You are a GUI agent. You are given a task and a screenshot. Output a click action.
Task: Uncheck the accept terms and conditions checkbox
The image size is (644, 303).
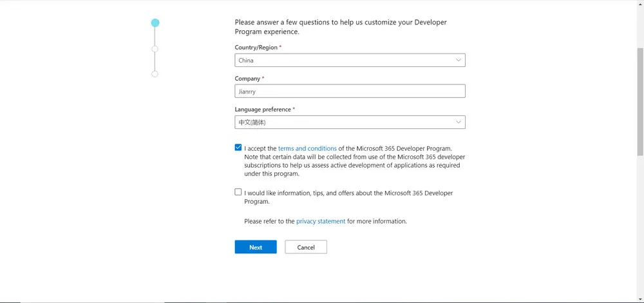tap(238, 148)
